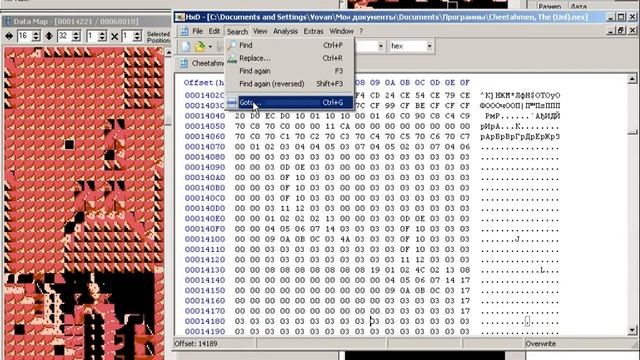This screenshot has width=640, height=360.
Task: Increase the Data Map width value 16
Action: tap(36, 33)
